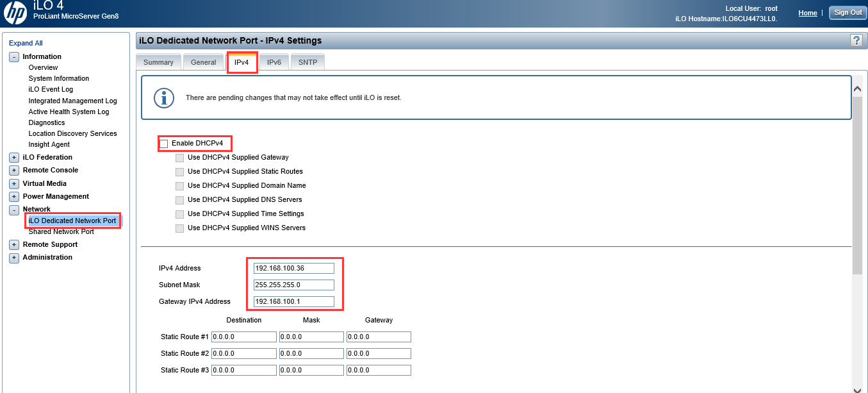
Task: Click the IPv4 Address input field
Action: pyautogui.click(x=294, y=268)
